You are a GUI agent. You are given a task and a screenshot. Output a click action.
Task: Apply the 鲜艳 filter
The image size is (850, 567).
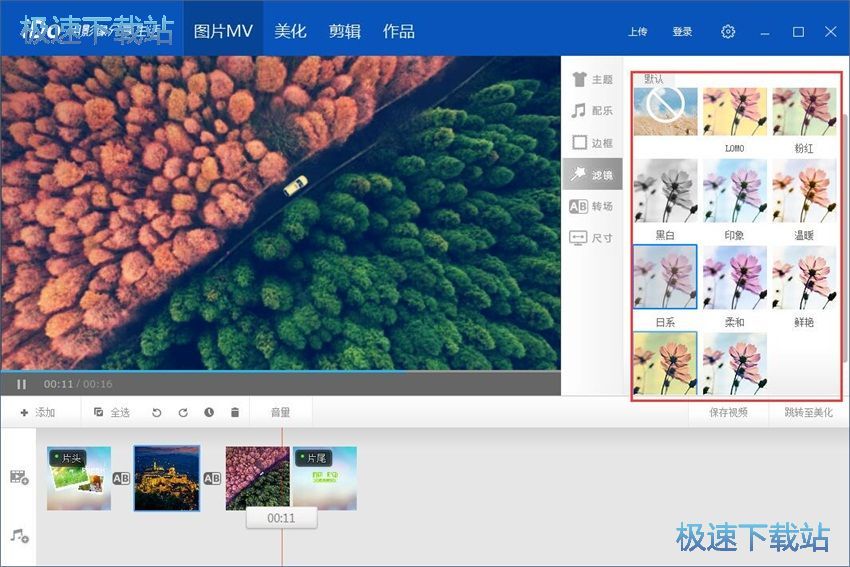pos(804,277)
